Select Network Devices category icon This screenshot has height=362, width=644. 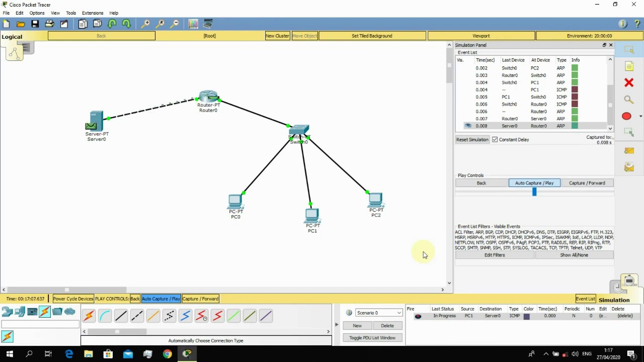click(x=7, y=312)
